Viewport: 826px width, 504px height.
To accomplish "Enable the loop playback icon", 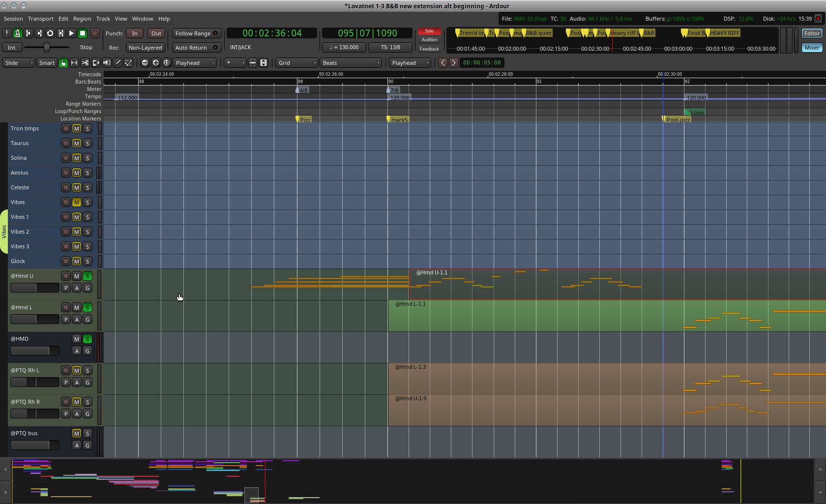I will 50,33.
